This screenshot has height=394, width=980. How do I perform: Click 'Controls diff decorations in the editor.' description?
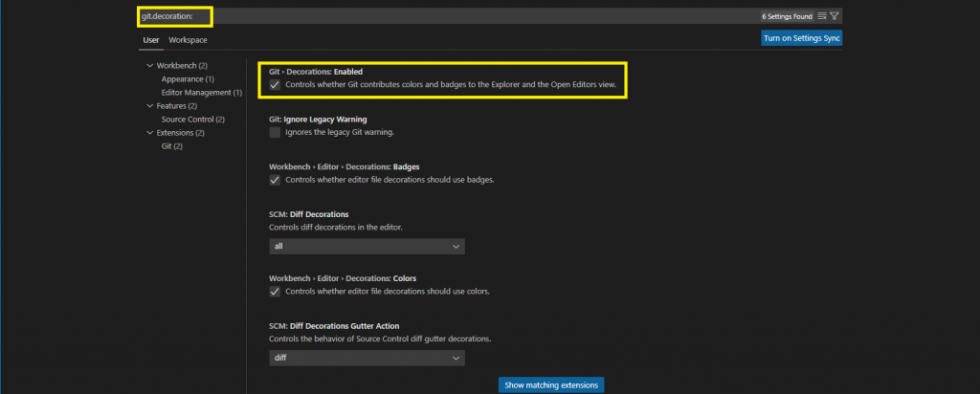click(336, 228)
